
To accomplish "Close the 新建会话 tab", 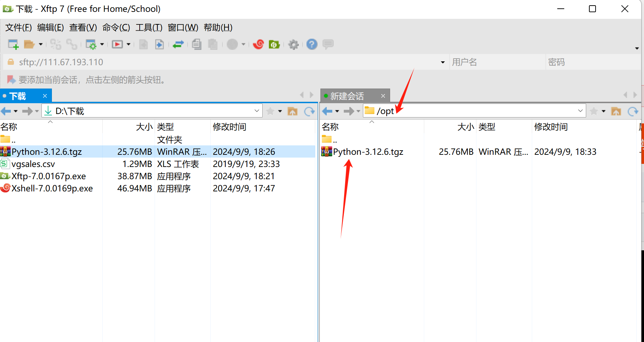I will [383, 96].
